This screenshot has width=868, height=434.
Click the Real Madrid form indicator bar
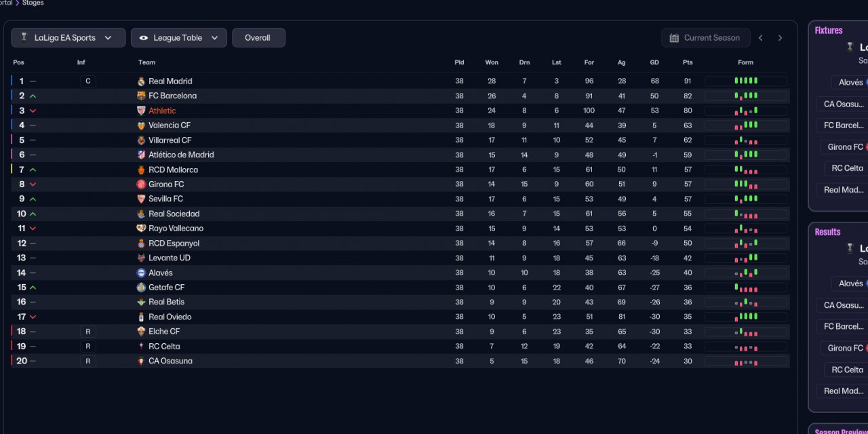tap(746, 81)
